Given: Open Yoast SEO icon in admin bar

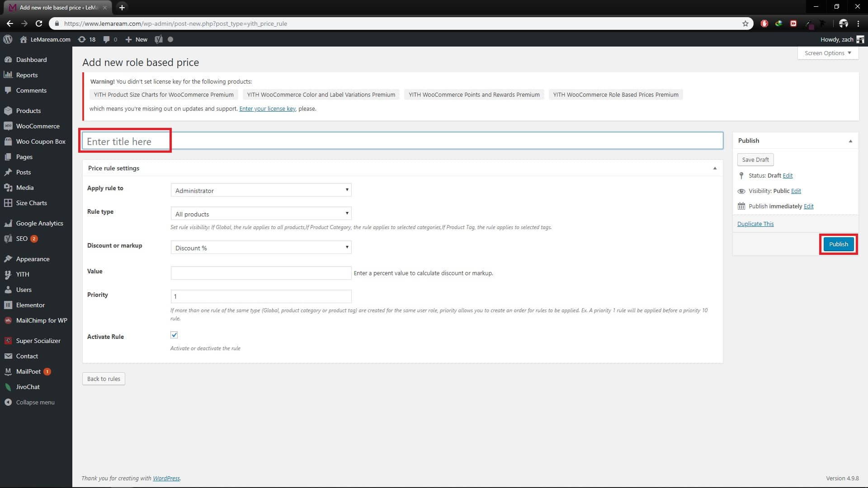Looking at the screenshot, I should [158, 39].
